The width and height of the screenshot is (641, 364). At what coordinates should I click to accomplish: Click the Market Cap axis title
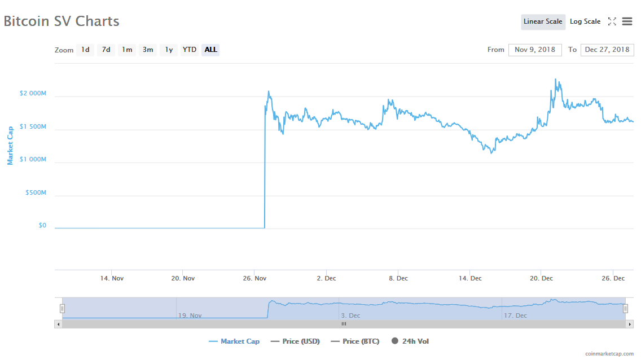[x=10, y=146]
